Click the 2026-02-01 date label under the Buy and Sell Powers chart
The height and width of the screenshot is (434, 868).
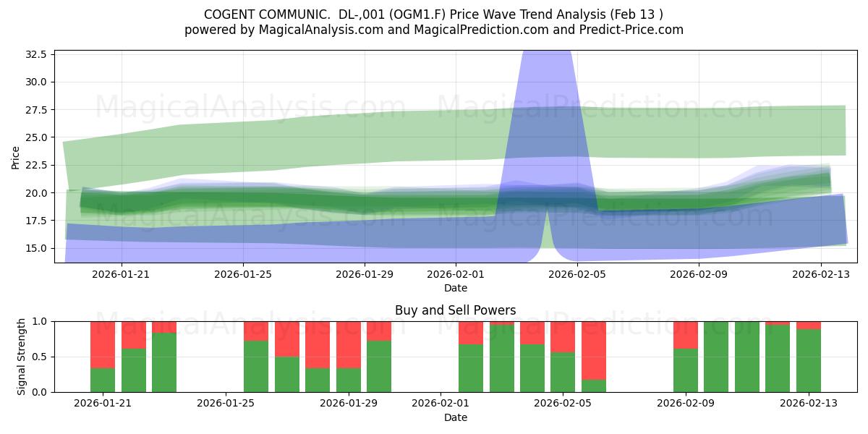pyautogui.click(x=441, y=404)
